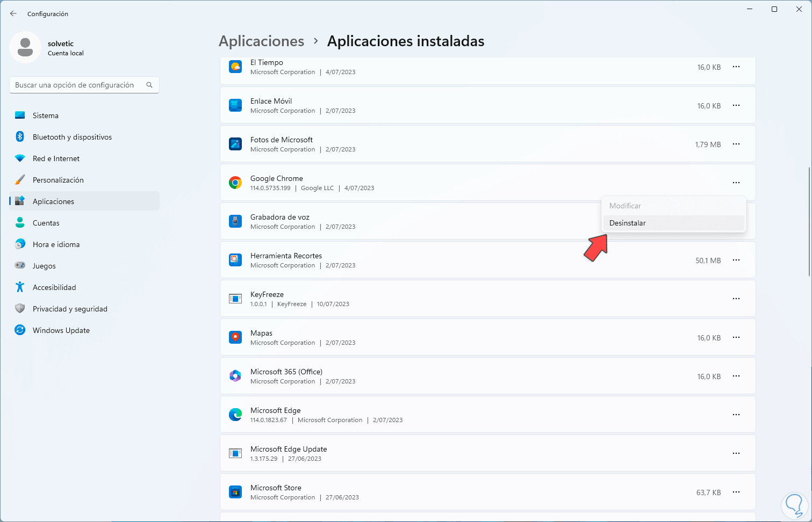Click the Microsoft Edge app icon
Screen dimensions: 812x522
coord(235,415)
